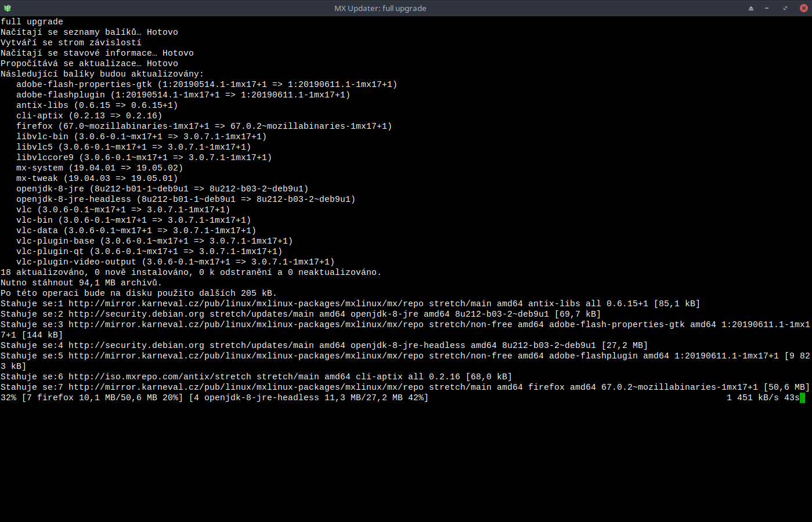The height and width of the screenshot is (522, 812).
Task: Click the 32% download progress line
Action: pyautogui.click(x=215, y=397)
